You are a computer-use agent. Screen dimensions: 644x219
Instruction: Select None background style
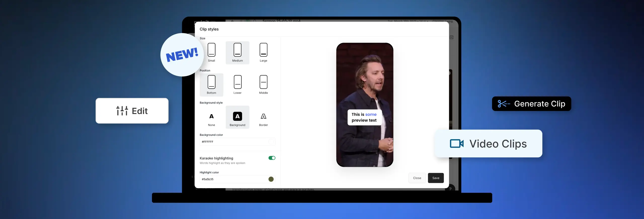click(211, 117)
